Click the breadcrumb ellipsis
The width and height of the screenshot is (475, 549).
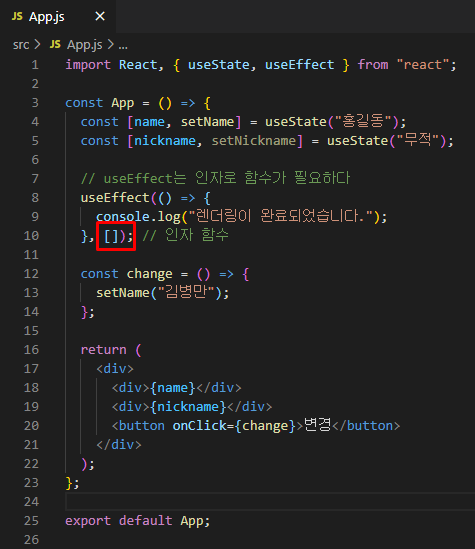tap(123, 46)
